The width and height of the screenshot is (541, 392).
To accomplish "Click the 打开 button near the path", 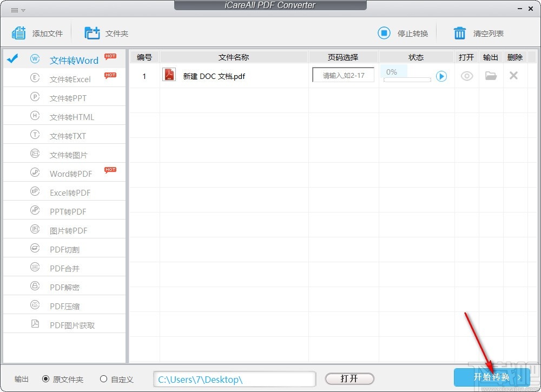I will (349, 378).
